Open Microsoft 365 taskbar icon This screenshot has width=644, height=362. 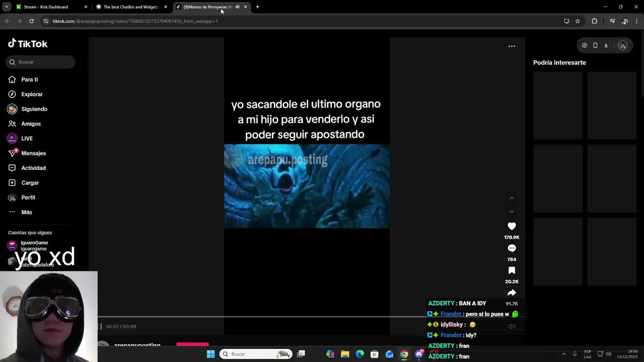pyautogui.click(x=331, y=354)
